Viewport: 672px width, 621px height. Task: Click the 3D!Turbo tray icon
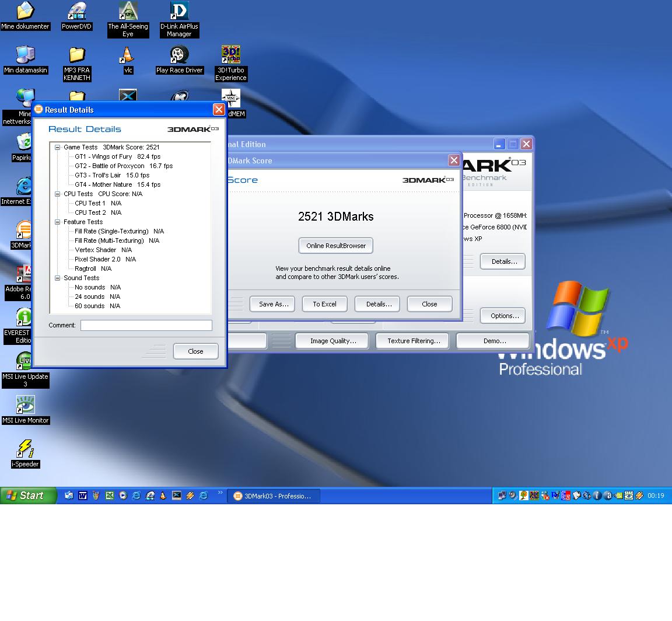tap(534, 496)
